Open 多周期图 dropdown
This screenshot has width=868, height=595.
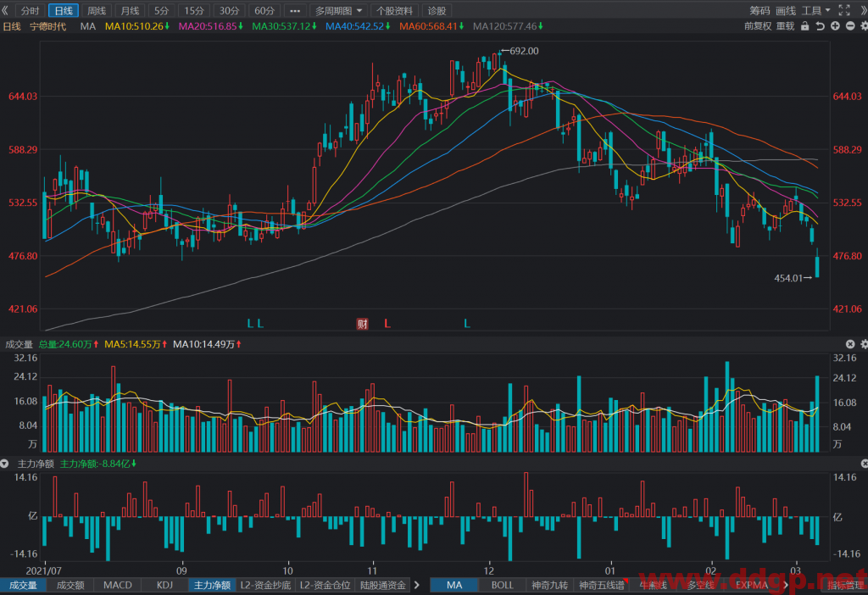coord(338,10)
